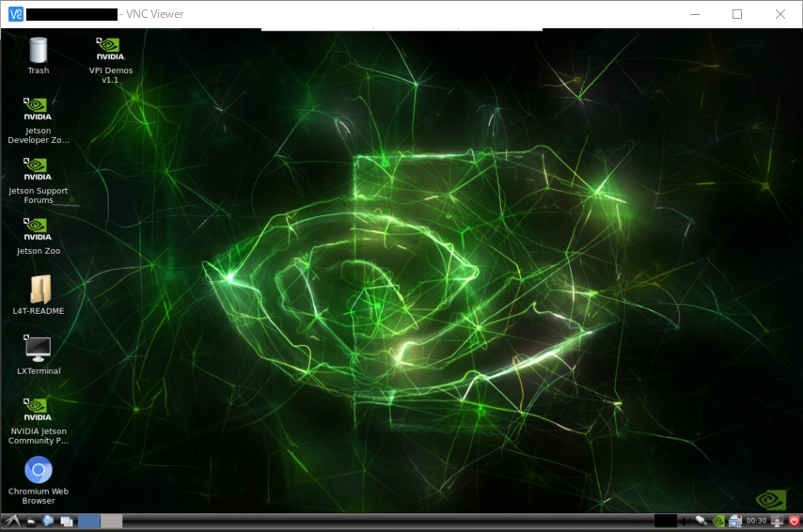Viewport: 803px width, 532px height.
Task: Click the iconify all windows taskbar button
Action: tap(67, 522)
